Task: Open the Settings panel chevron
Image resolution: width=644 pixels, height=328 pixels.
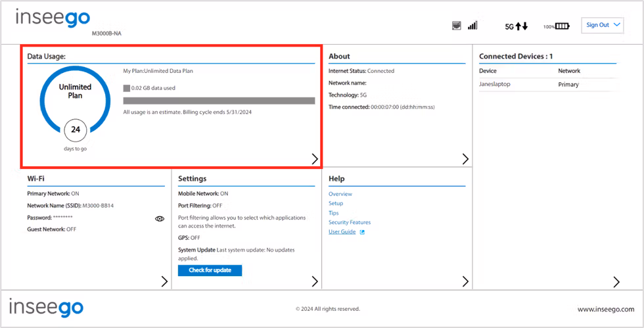Action: (315, 281)
